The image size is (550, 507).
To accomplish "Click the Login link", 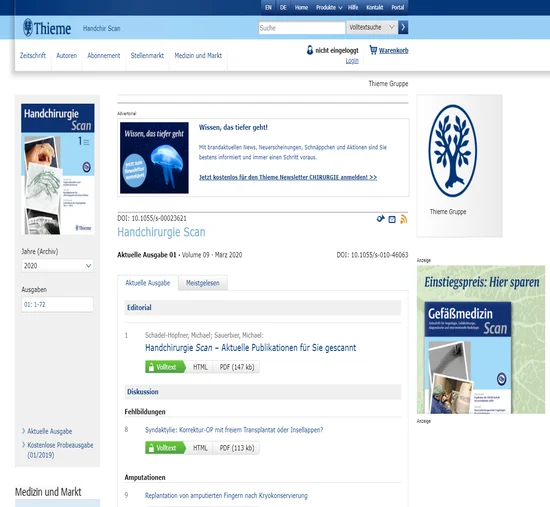I will pyautogui.click(x=352, y=61).
